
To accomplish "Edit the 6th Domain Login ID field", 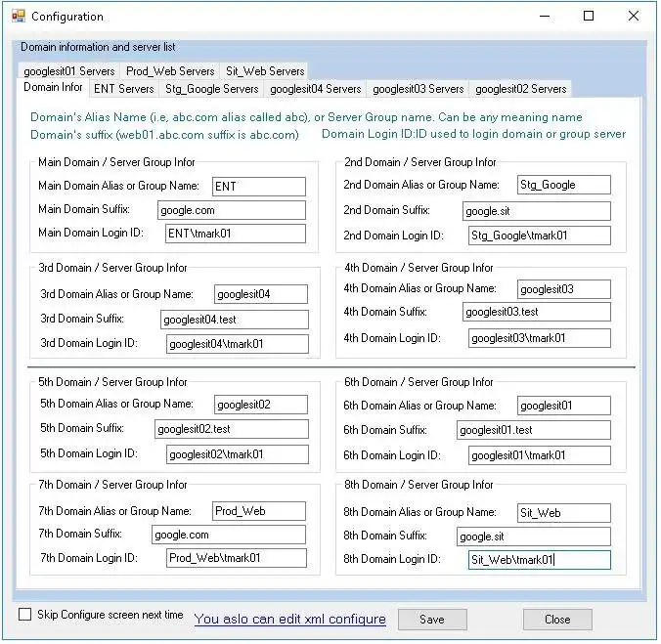I will (540, 455).
